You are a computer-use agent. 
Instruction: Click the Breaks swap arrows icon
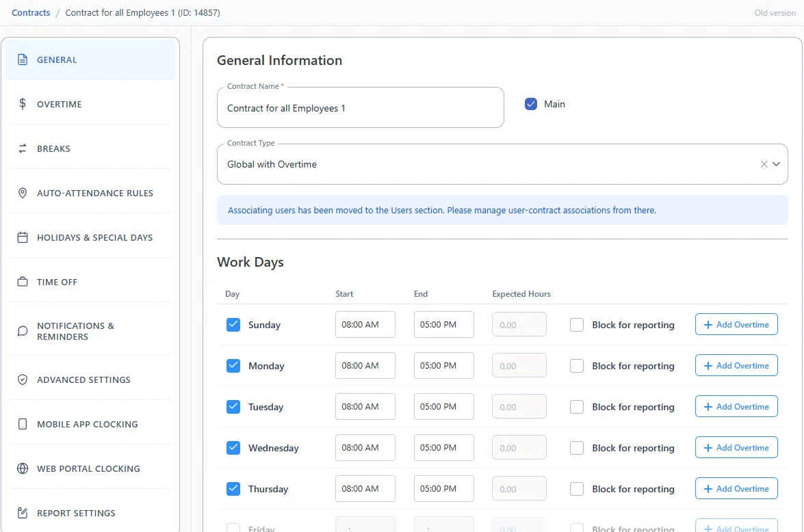coord(23,148)
